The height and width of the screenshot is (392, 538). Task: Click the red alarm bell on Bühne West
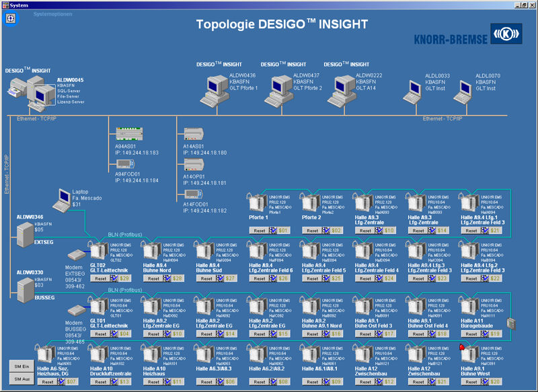(x=462, y=348)
